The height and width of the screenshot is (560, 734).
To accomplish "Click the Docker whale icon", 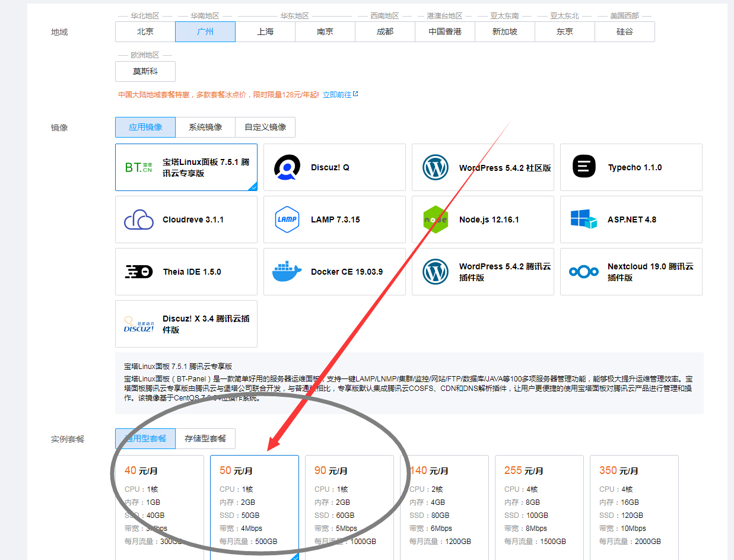I will [287, 272].
